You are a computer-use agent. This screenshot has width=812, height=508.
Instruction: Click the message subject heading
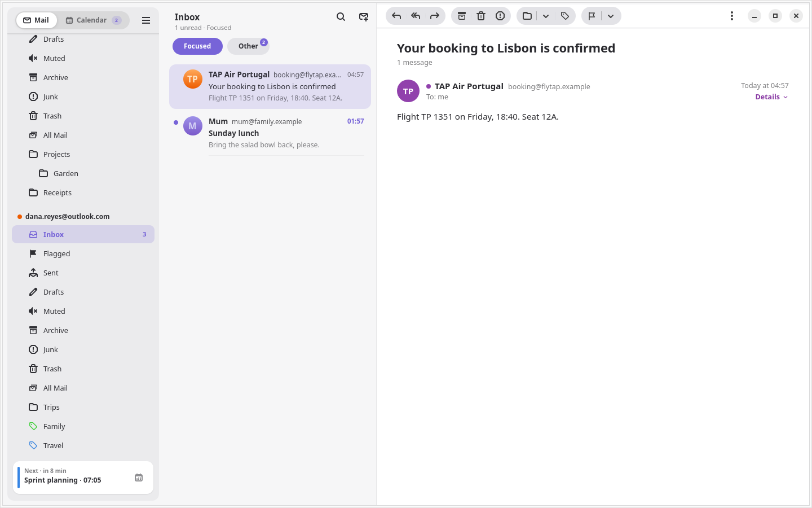click(506, 48)
